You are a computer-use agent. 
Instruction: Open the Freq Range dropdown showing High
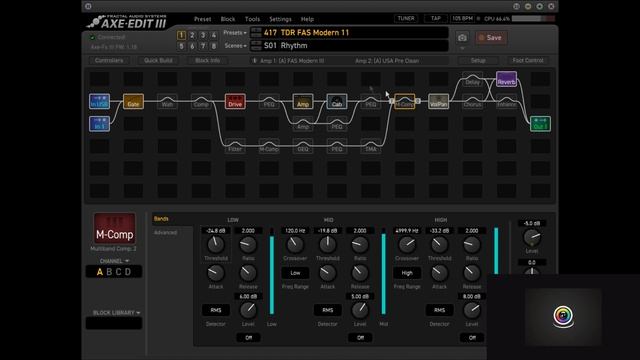[407, 273]
